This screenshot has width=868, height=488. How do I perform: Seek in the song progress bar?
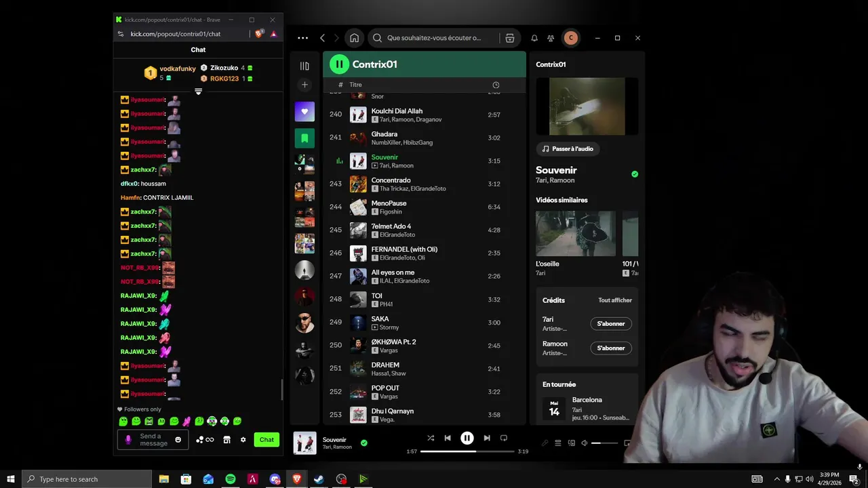[467, 451]
